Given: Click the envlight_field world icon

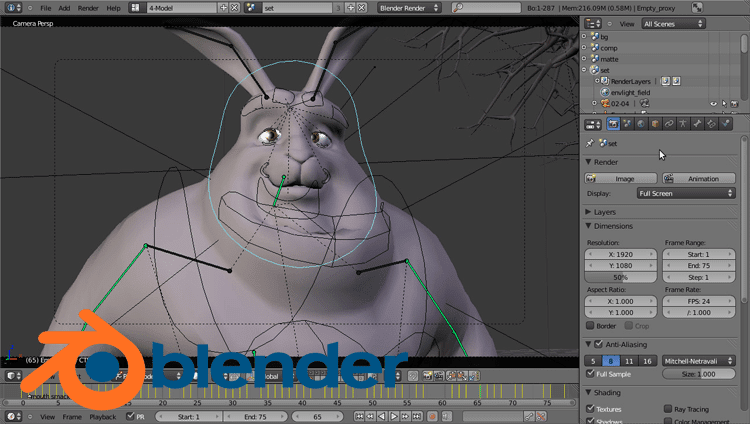Looking at the screenshot, I should (605, 92).
